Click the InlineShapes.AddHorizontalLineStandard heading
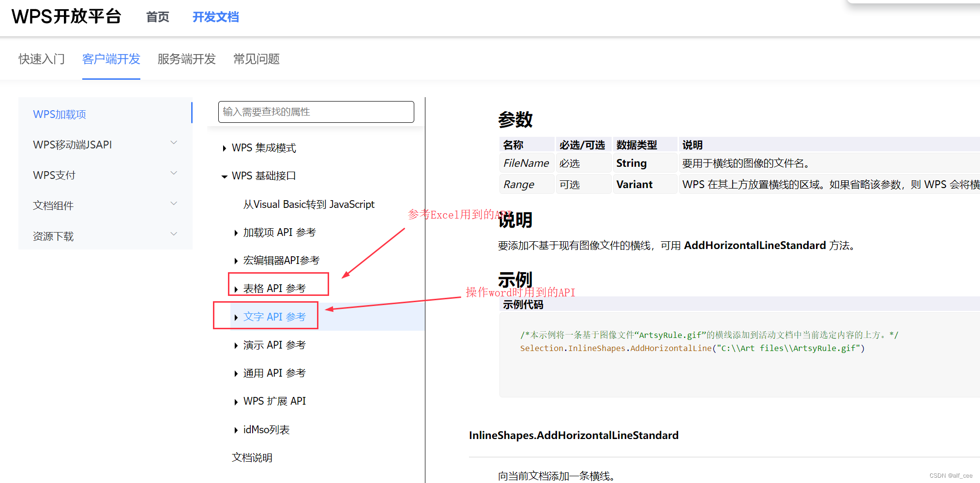This screenshot has width=980, height=483. coord(573,435)
